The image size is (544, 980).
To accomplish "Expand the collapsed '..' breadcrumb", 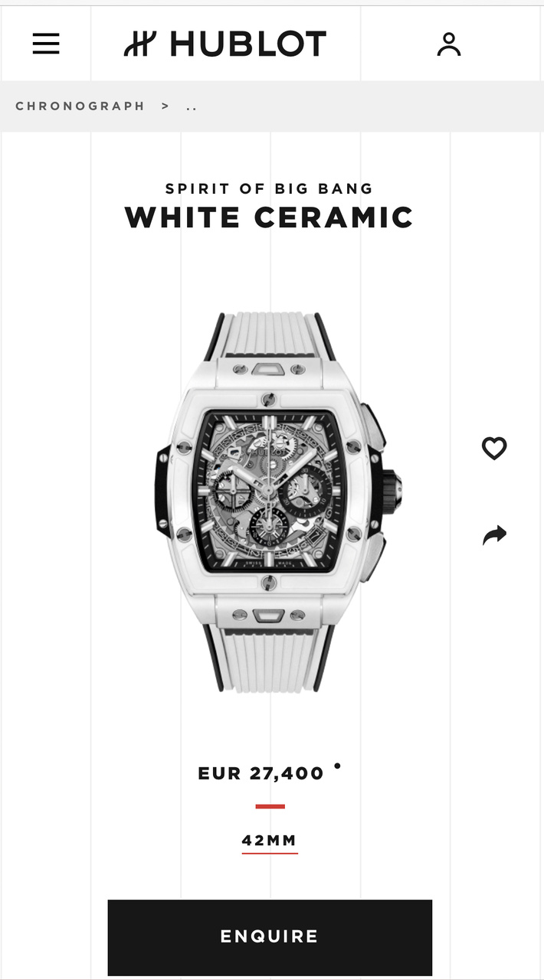I will click(x=192, y=106).
